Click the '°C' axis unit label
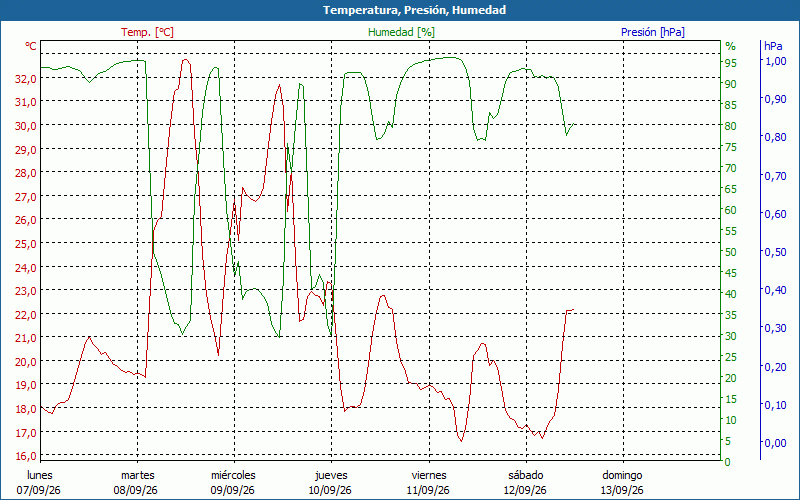The height and width of the screenshot is (500, 800). click(x=31, y=46)
